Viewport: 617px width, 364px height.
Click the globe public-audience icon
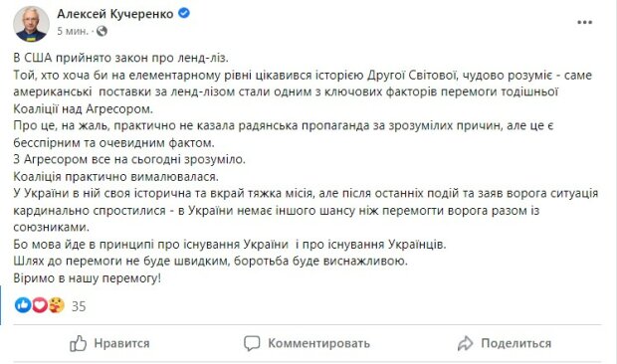coord(102,31)
